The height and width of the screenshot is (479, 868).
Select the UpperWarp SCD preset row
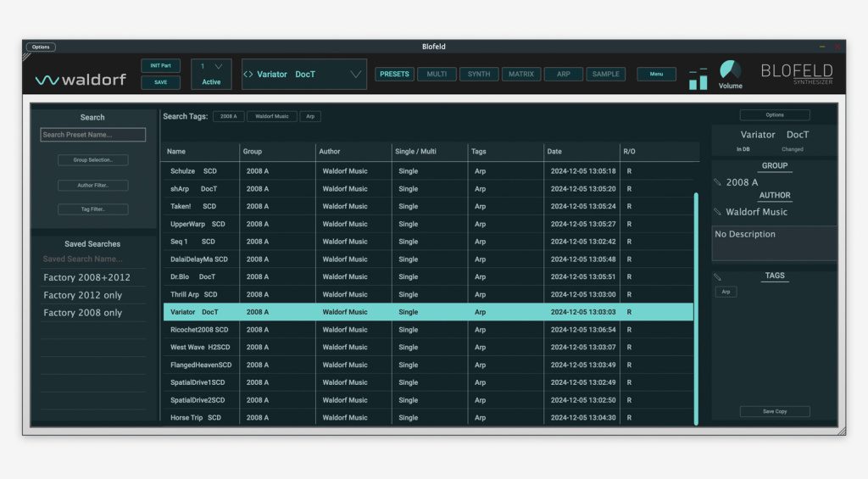[x=428, y=224]
